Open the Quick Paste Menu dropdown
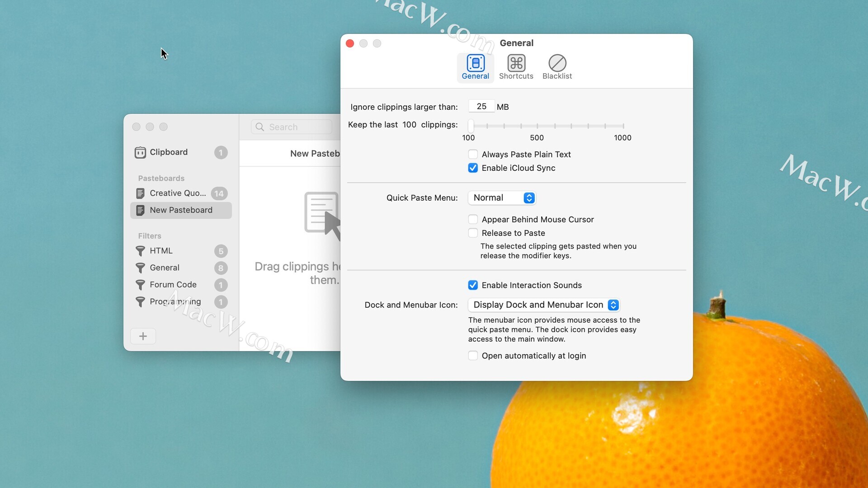 click(502, 198)
